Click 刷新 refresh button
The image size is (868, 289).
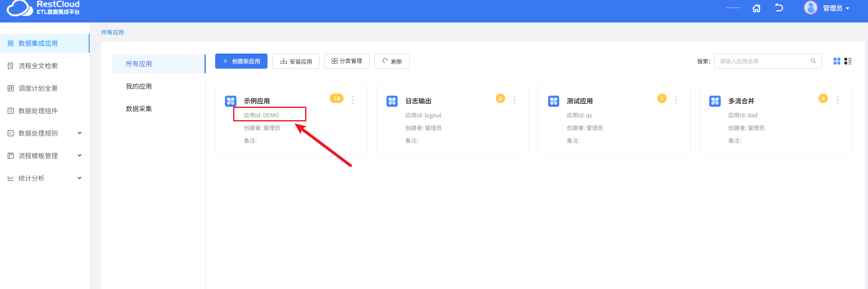pos(392,61)
